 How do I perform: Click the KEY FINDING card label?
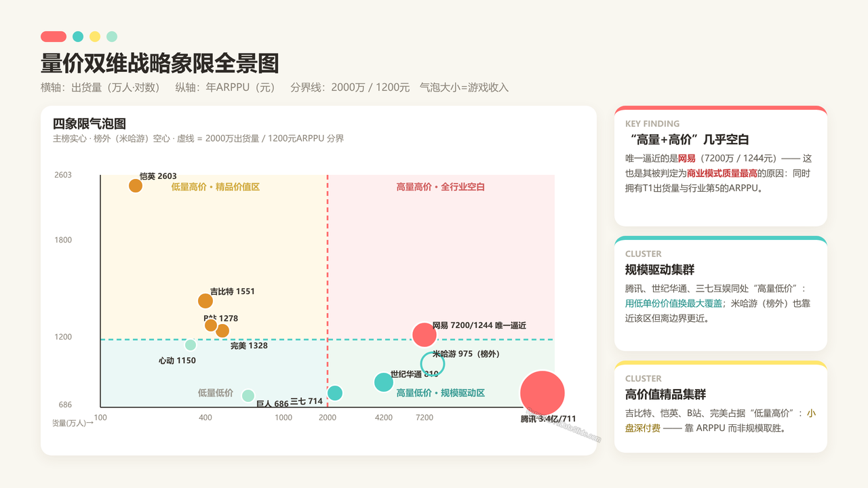click(x=652, y=124)
